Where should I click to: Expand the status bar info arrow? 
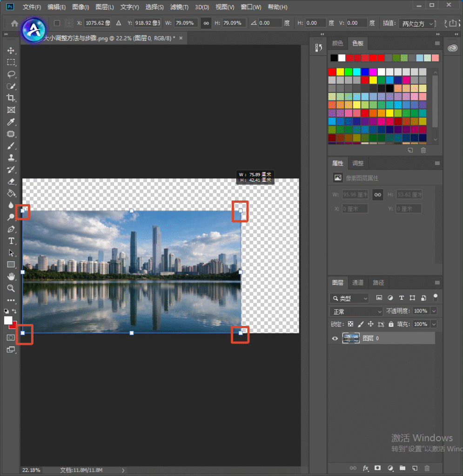point(123,470)
